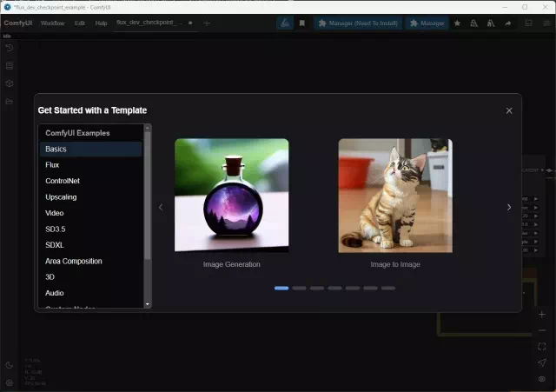Select the Flux template category

(53, 165)
